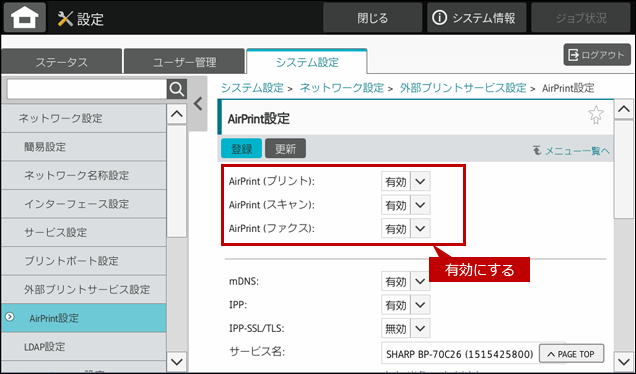Viewport: 636px width, 374px height.
Task: Select AirPrint設定 in sidebar
Action: pyautogui.click(x=84, y=318)
